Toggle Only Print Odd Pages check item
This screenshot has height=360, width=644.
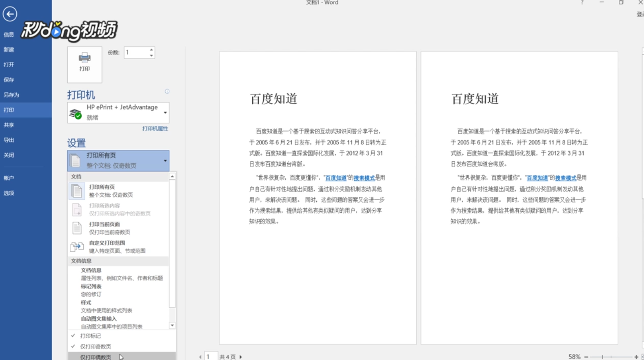[122, 347]
